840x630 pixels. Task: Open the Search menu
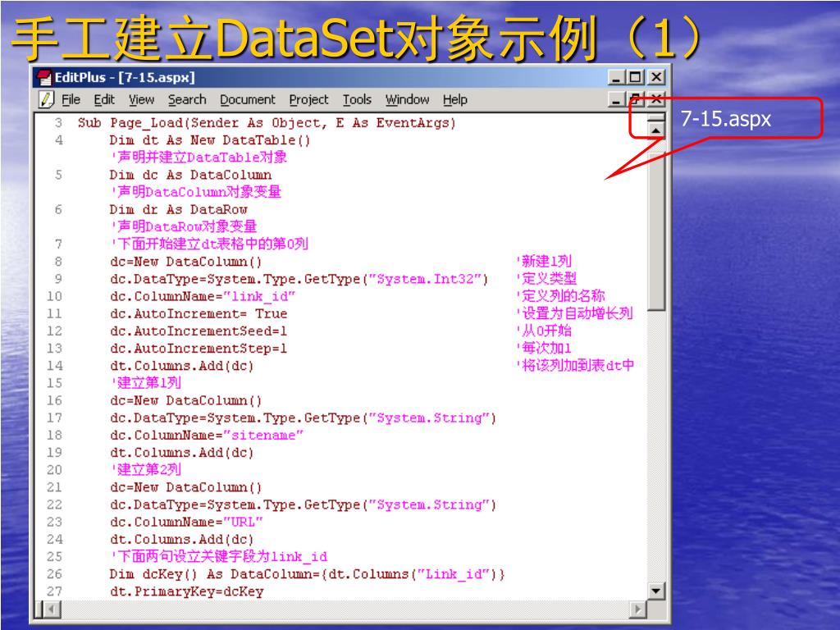(187, 99)
